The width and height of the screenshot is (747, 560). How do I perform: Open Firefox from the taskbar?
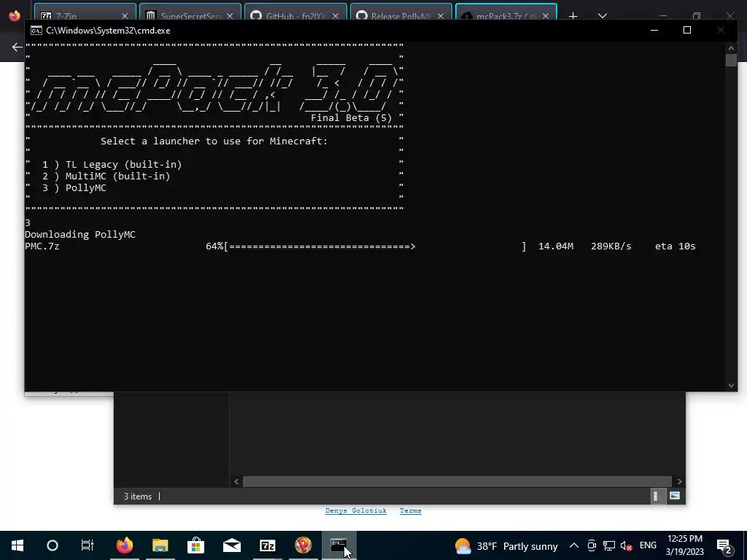124,545
